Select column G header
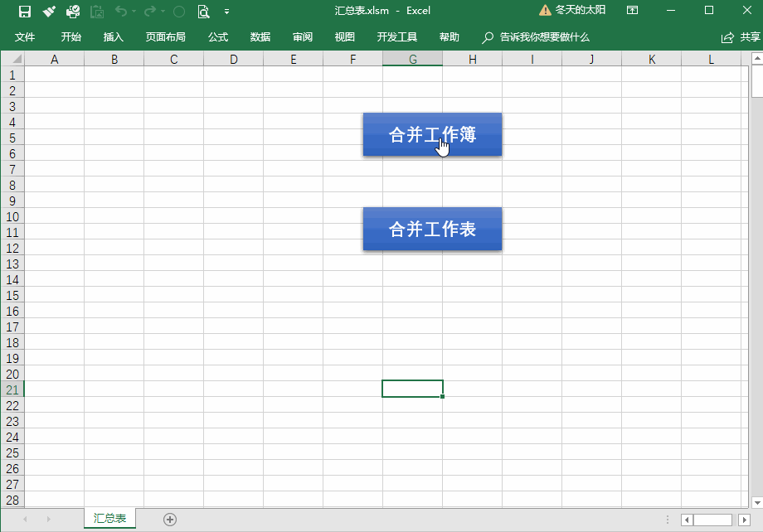 click(413, 60)
